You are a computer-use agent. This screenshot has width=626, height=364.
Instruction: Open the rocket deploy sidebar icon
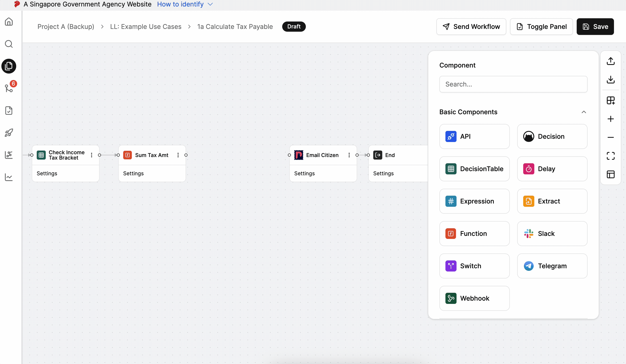pyautogui.click(x=9, y=133)
